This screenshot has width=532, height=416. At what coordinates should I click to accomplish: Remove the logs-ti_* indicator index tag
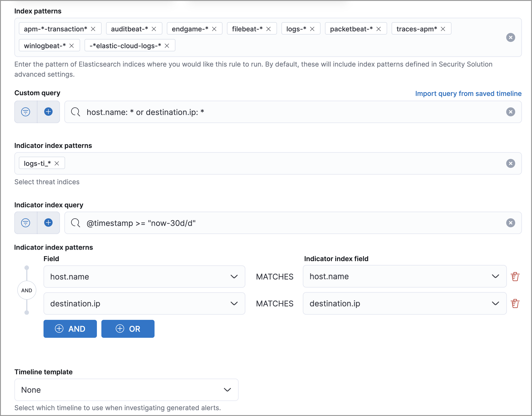pos(57,163)
